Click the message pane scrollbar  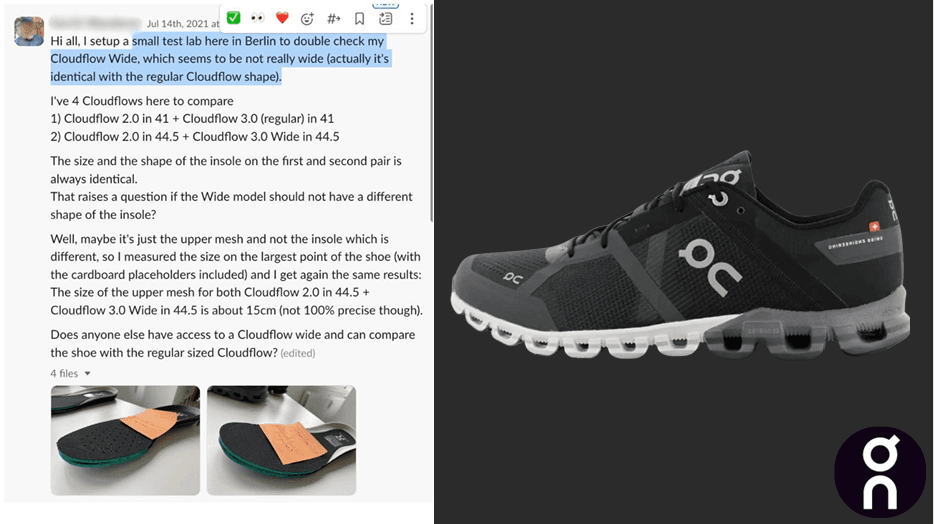[x=431, y=113]
